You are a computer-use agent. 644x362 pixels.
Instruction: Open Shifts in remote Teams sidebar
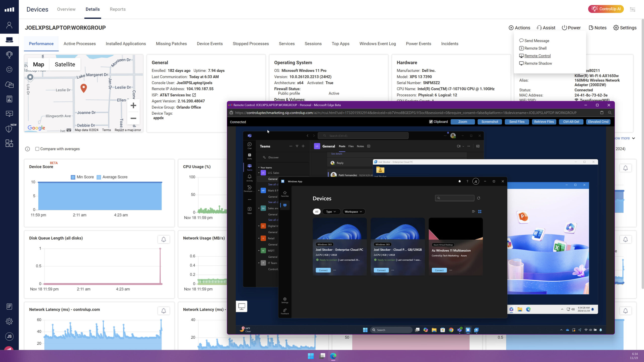pos(249,156)
